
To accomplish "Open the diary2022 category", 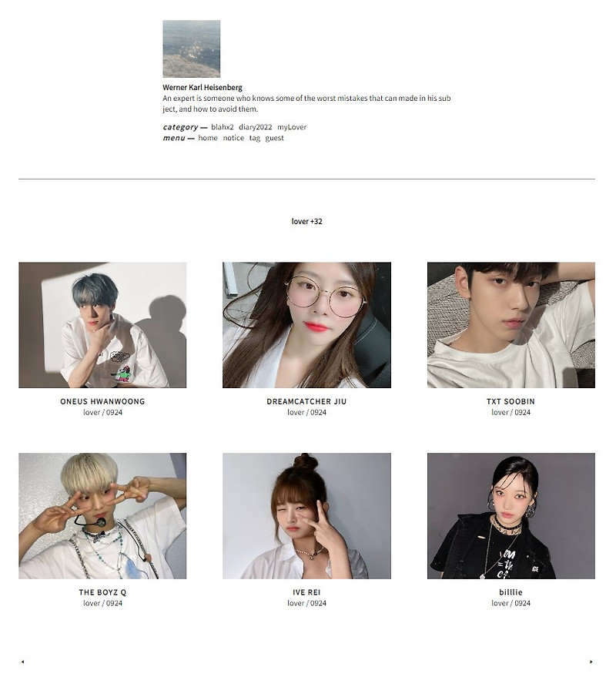I will (255, 127).
